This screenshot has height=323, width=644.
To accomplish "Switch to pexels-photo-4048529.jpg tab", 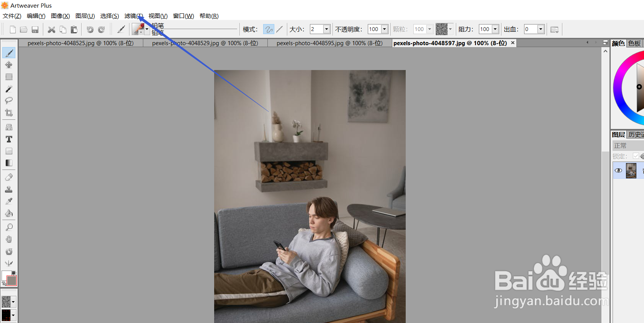I will point(205,43).
